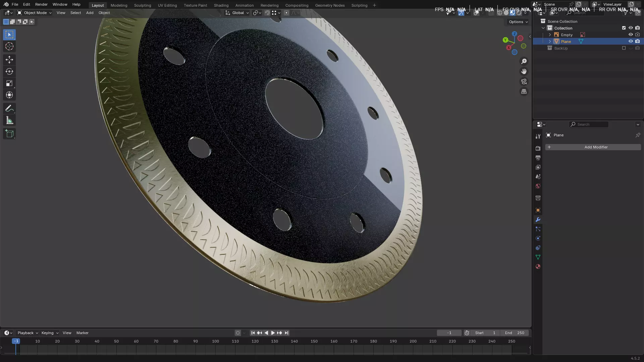Open the Object Constraints properties tab
The image size is (644, 362).
point(538,248)
